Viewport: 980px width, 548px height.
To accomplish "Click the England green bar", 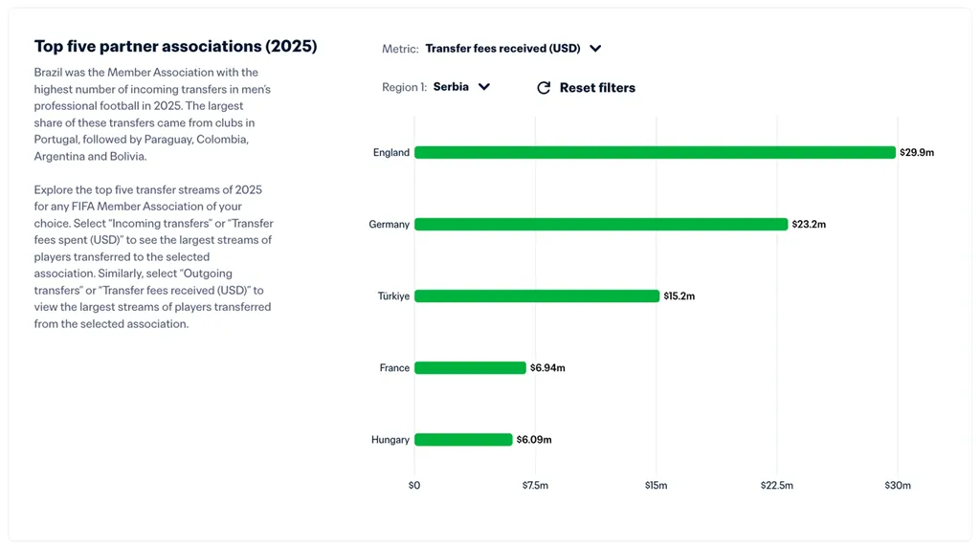I will pos(655,153).
